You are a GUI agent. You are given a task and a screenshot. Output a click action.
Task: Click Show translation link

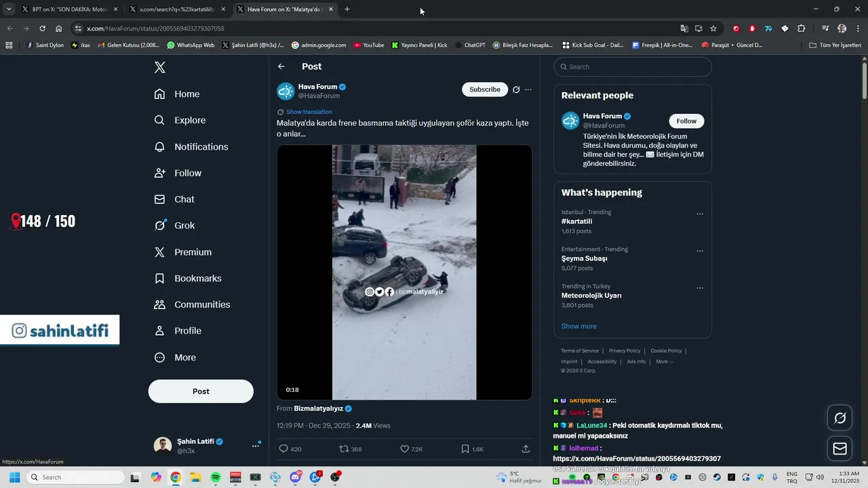pyautogui.click(x=309, y=112)
